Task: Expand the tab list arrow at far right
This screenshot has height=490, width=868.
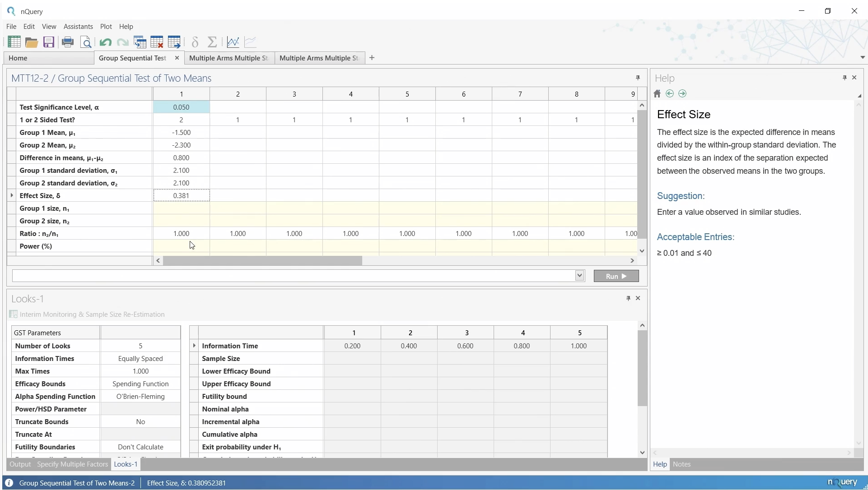Action: tap(862, 57)
